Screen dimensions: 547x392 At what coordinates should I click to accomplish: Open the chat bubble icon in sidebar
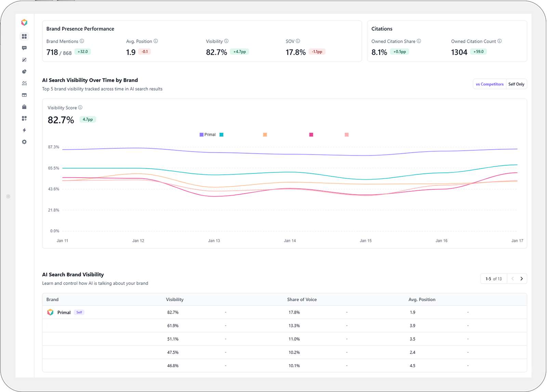click(24, 48)
